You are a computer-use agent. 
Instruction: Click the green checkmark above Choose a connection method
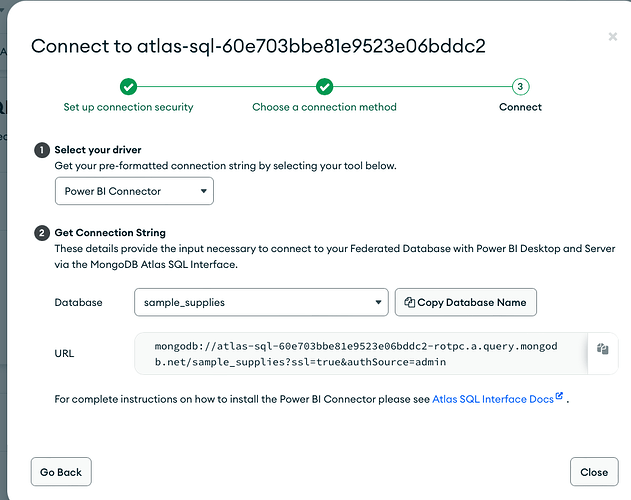324,87
